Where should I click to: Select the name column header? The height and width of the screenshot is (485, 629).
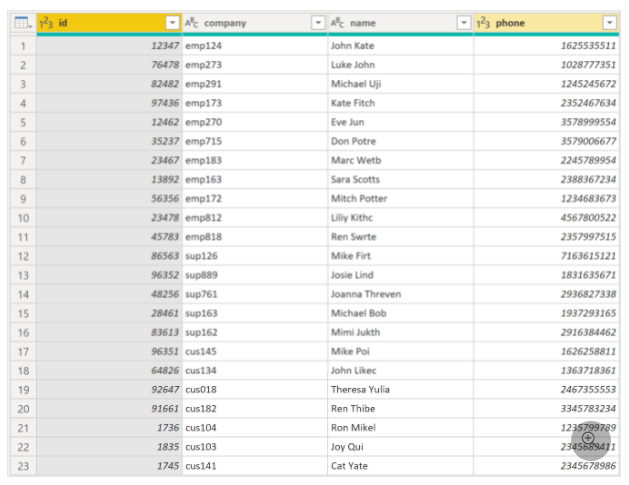tap(401, 23)
